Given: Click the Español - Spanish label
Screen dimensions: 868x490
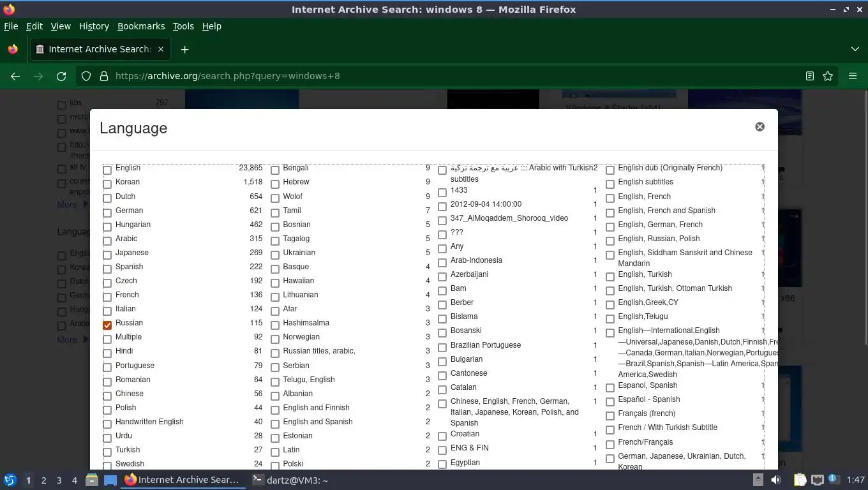Looking at the screenshot, I should (649, 399).
